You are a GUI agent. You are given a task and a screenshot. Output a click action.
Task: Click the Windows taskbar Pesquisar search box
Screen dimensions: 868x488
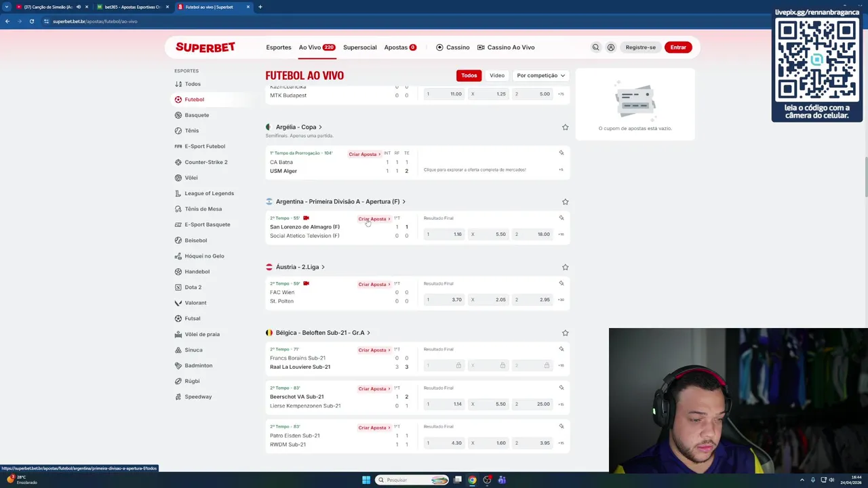[412, 480]
